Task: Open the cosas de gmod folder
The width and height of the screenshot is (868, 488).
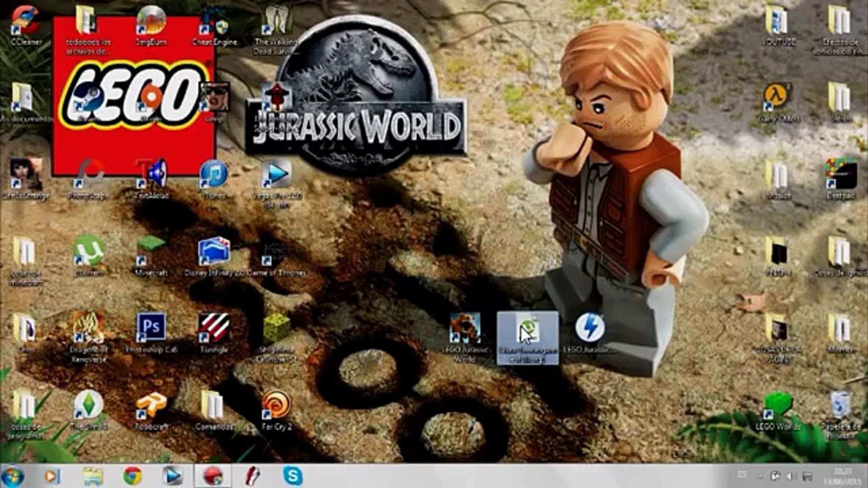Action: [841, 255]
